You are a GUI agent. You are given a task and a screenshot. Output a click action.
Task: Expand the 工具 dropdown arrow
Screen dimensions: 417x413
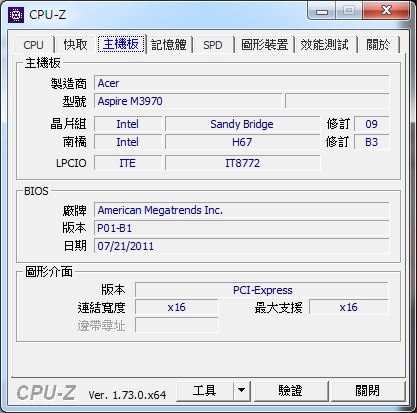pyautogui.click(x=242, y=391)
